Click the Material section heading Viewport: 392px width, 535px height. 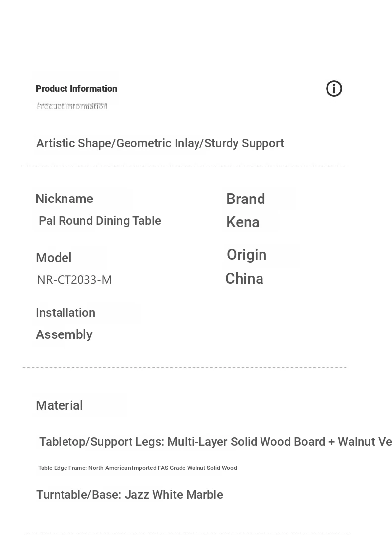60,405
